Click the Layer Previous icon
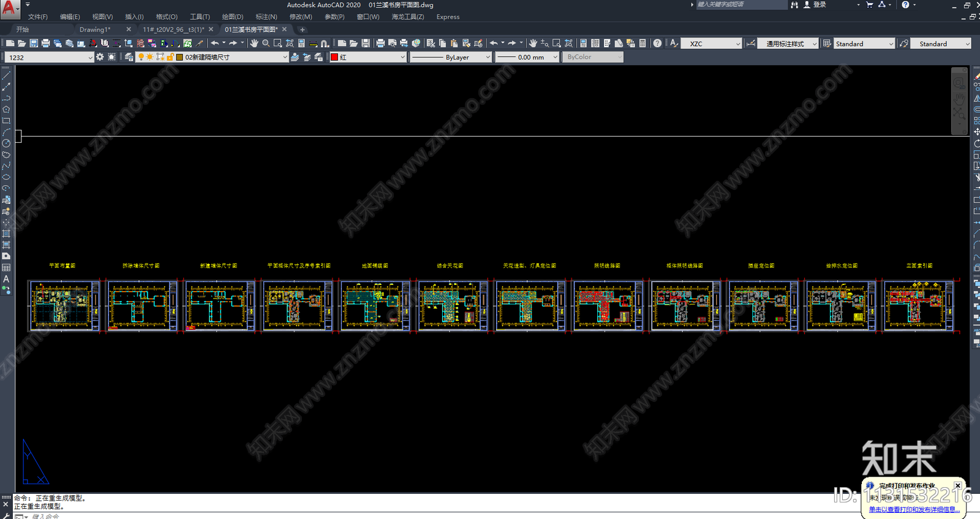Image resolution: width=980 pixels, height=519 pixels. (307, 57)
